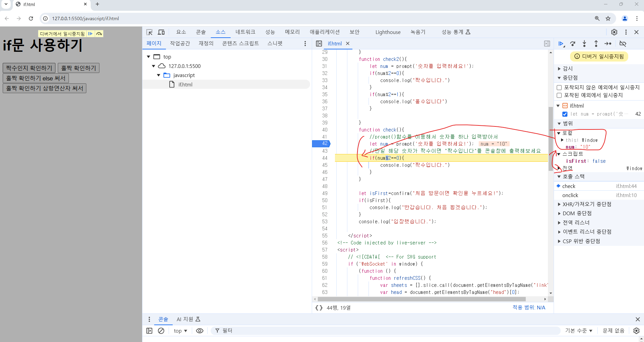The height and width of the screenshot is (342, 644).
Task: Close the console drawer
Action: [638, 319]
